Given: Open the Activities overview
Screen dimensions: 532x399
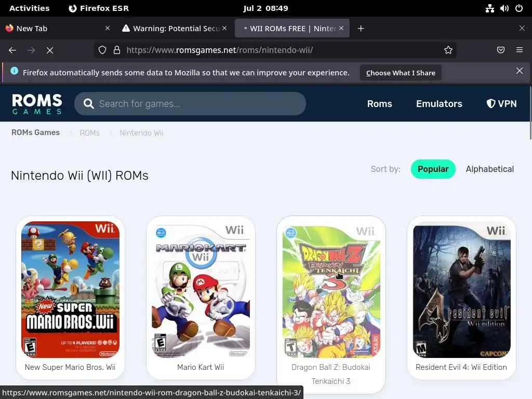Looking at the screenshot, I should tap(30, 8).
